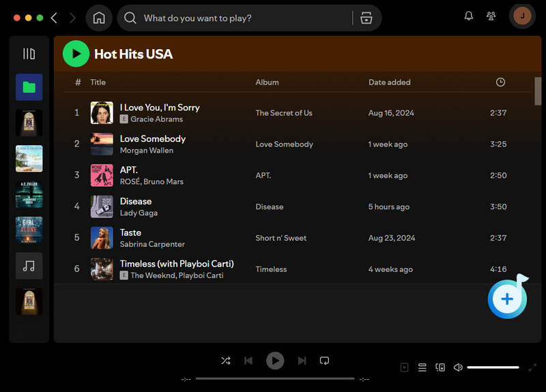Viewport: 546px width, 392px height.
Task: Open the Girl Alone cover in sidebar
Action: [x=29, y=230]
